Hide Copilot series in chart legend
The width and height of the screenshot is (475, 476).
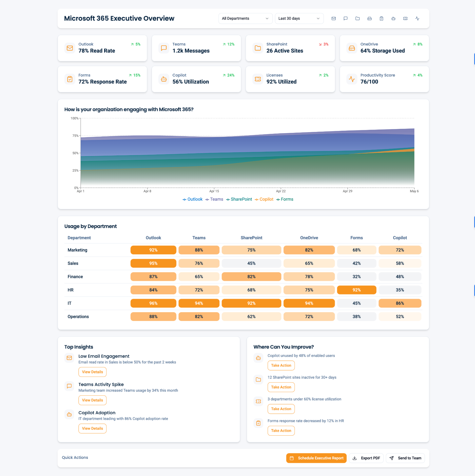pos(264,199)
